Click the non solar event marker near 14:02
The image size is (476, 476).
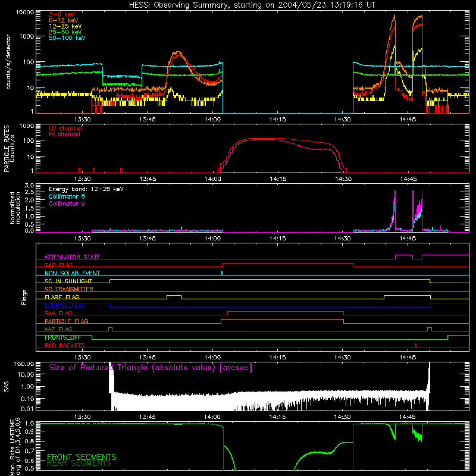[x=222, y=273]
